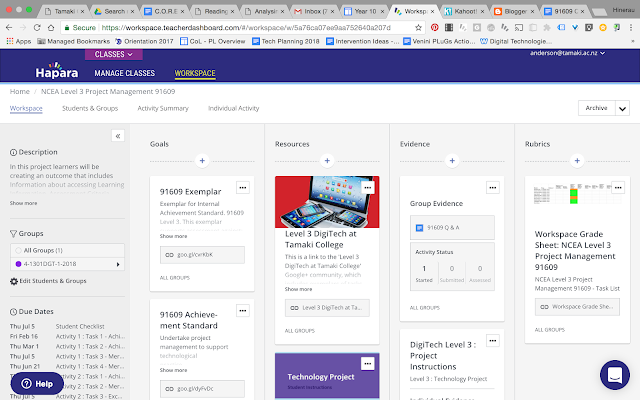Open the WORKSPACE menu item

pyautogui.click(x=195, y=73)
